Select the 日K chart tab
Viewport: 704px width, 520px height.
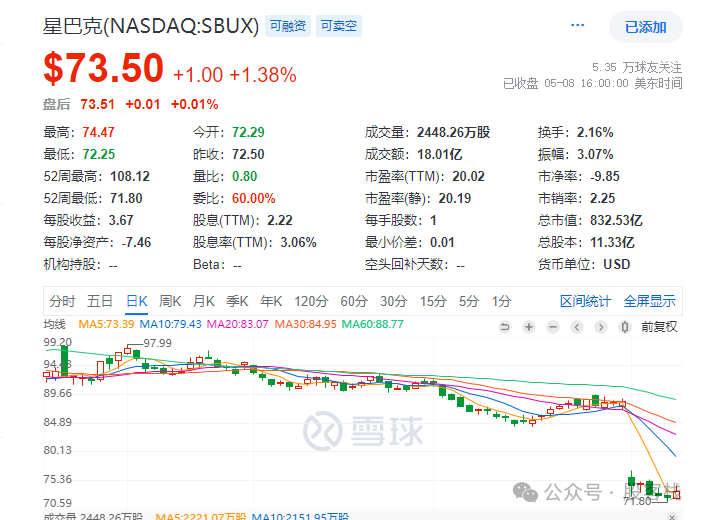point(137,301)
